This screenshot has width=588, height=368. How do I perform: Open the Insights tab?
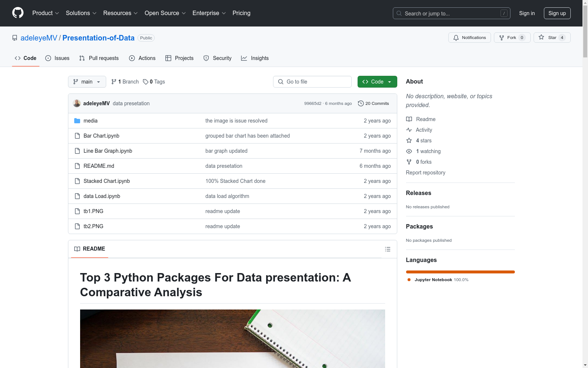coord(255,58)
